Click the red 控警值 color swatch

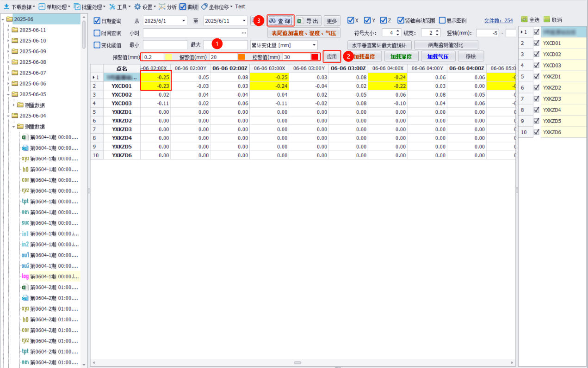(x=315, y=57)
